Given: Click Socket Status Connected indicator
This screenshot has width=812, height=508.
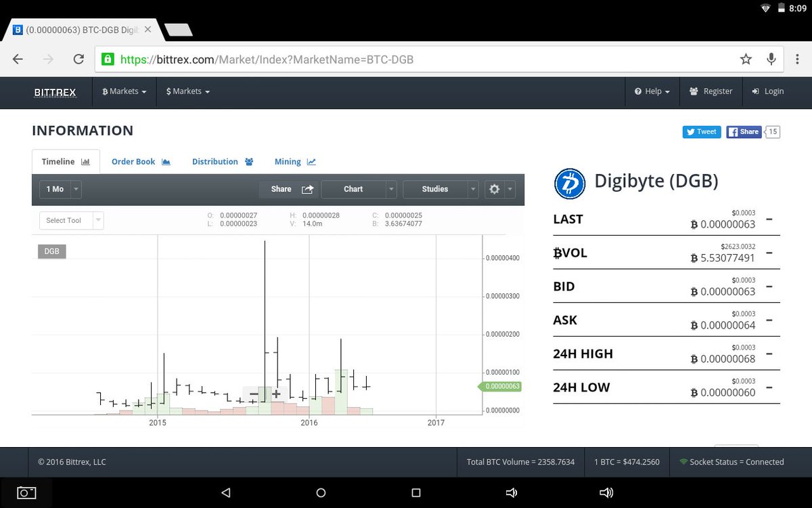Looking at the screenshot, I should tap(731, 462).
